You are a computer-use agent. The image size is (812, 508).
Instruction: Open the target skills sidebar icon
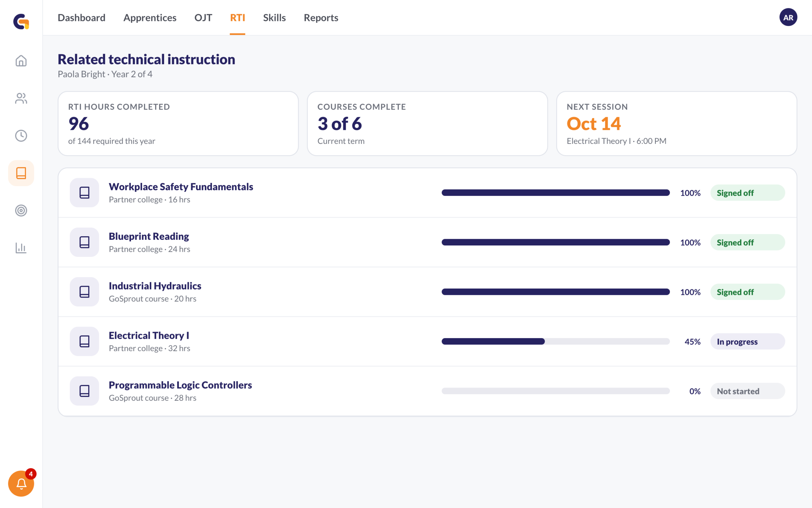tap(21, 211)
